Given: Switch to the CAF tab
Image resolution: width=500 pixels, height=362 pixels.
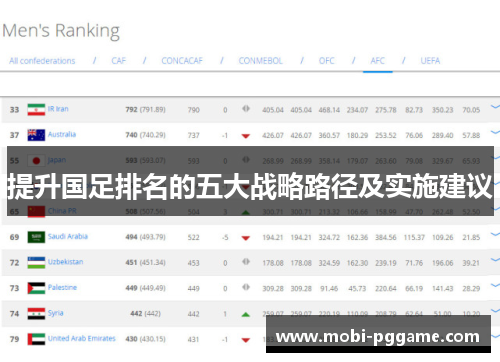Looking at the screenshot, I should pyautogui.click(x=119, y=61).
